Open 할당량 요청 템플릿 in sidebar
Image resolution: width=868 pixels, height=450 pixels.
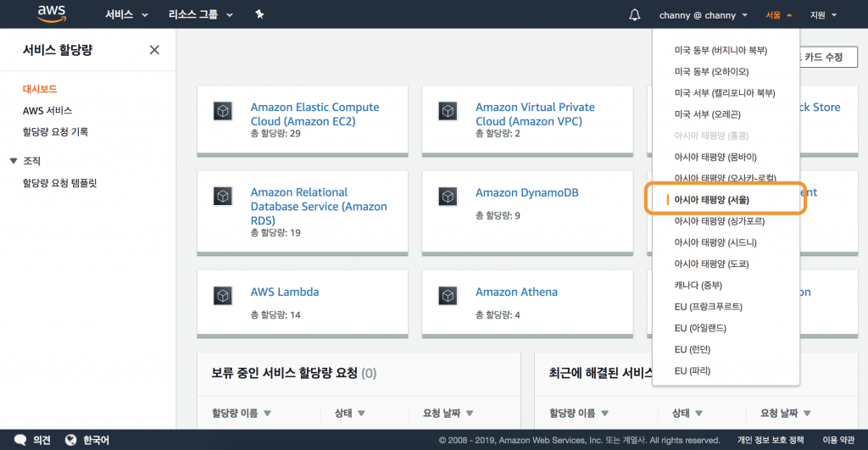(60, 183)
